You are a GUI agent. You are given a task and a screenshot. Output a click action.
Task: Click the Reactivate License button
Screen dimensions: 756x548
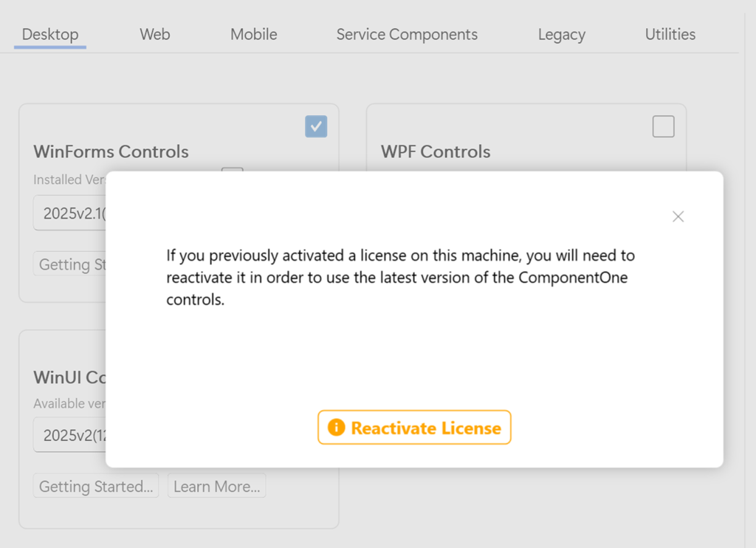point(414,428)
